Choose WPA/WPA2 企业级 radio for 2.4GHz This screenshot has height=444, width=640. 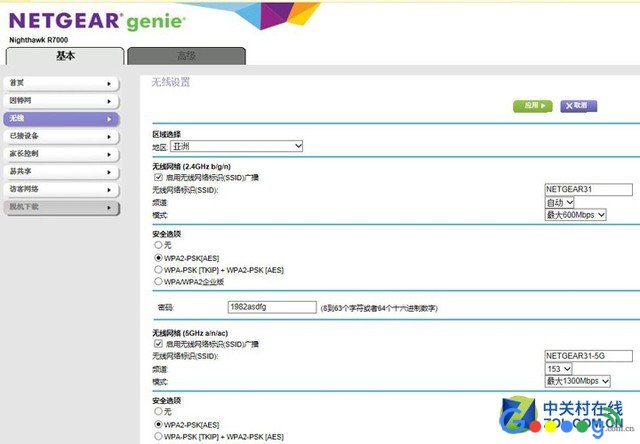[x=158, y=282]
